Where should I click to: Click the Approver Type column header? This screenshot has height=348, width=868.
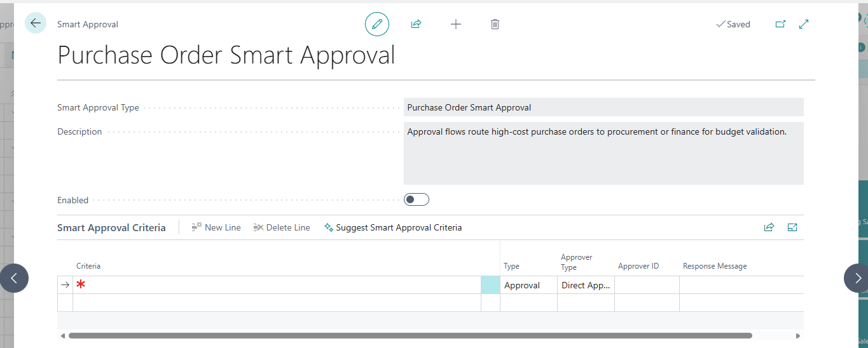[x=577, y=262]
